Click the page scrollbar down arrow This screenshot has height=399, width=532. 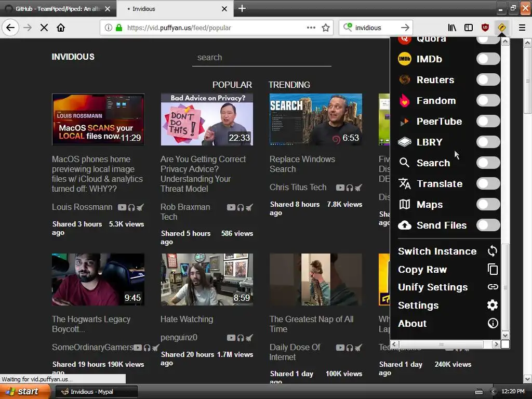[x=528, y=378]
